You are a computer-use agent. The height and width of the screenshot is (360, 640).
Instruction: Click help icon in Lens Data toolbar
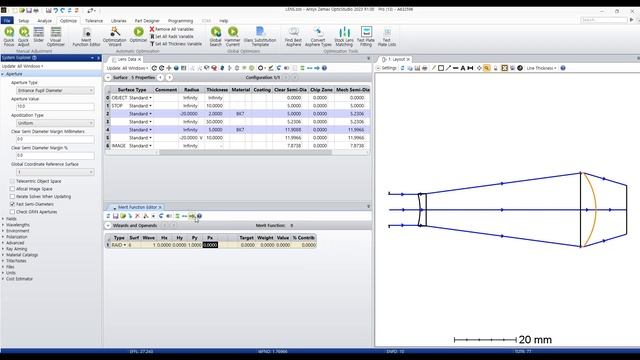pyautogui.click(x=324, y=68)
